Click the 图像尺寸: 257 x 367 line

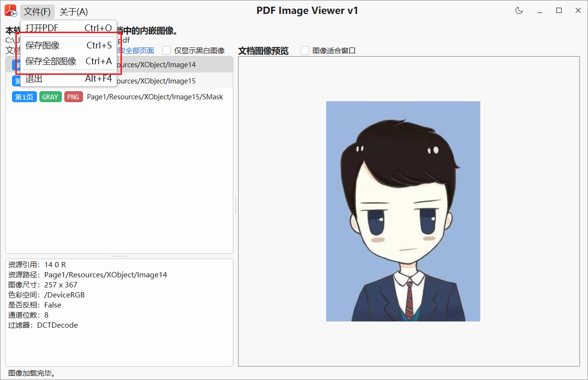(43, 285)
